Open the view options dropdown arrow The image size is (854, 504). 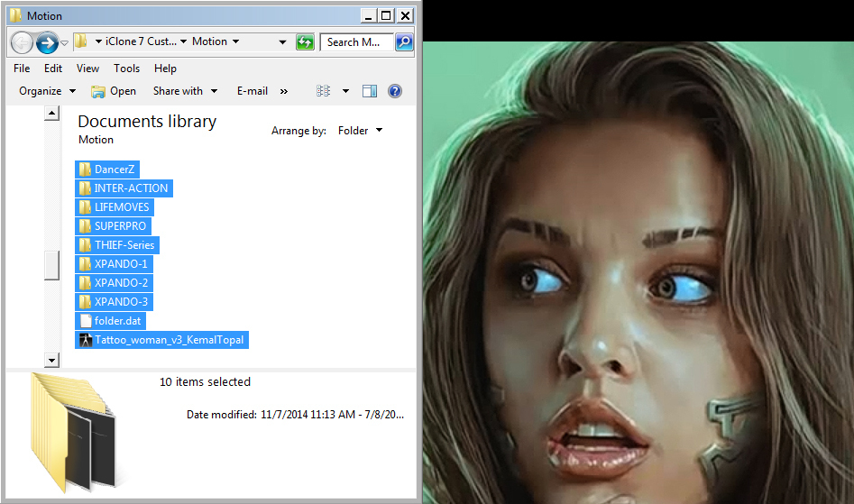pos(345,91)
